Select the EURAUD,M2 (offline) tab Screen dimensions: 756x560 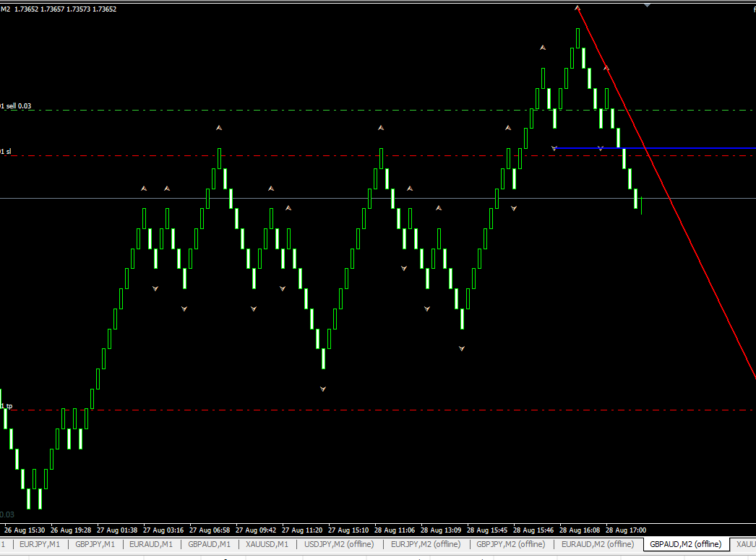tap(598, 544)
